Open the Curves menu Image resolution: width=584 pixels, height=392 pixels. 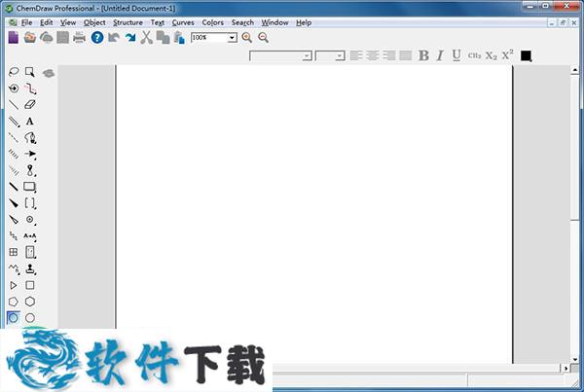tap(183, 22)
